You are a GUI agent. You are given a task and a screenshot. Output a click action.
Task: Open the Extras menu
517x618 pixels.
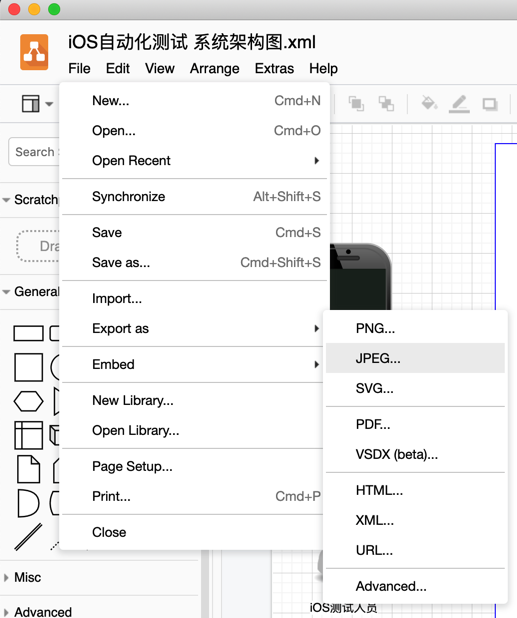(274, 69)
